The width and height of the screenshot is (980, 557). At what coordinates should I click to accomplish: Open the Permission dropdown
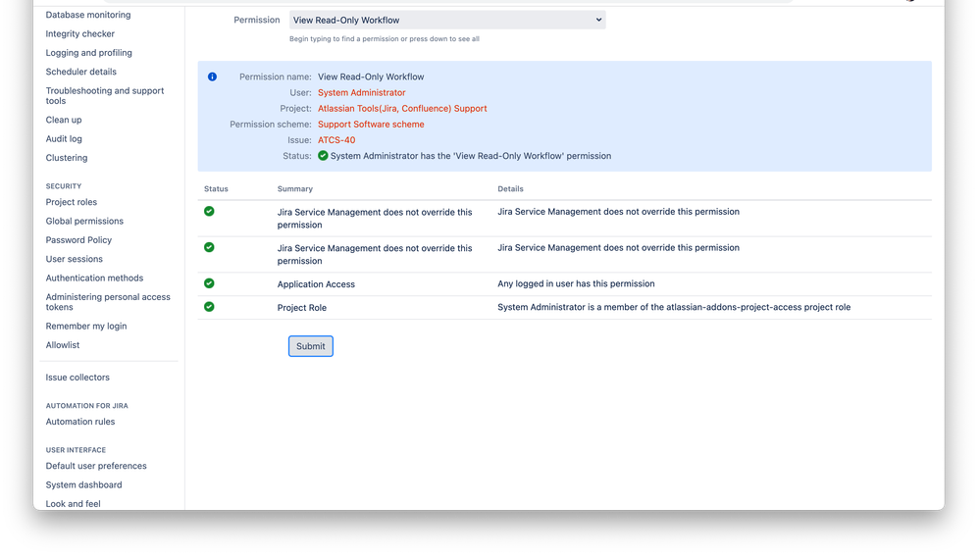point(447,20)
